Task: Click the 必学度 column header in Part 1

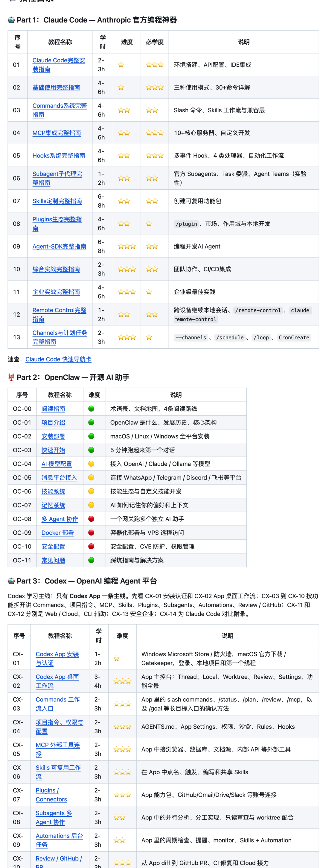Action: [155, 42]
